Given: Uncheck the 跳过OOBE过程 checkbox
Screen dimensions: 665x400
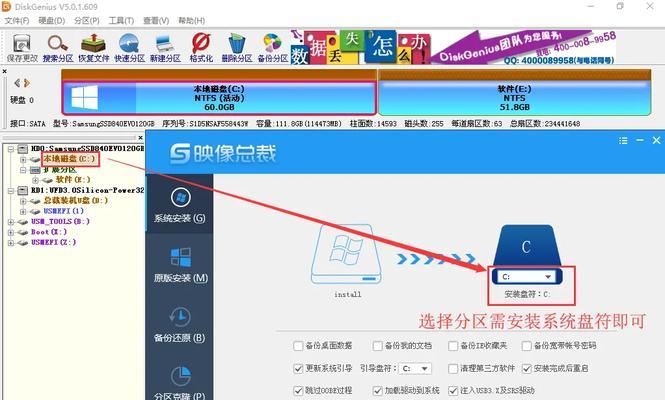Looking at the screenshot, I should (298, 390).
